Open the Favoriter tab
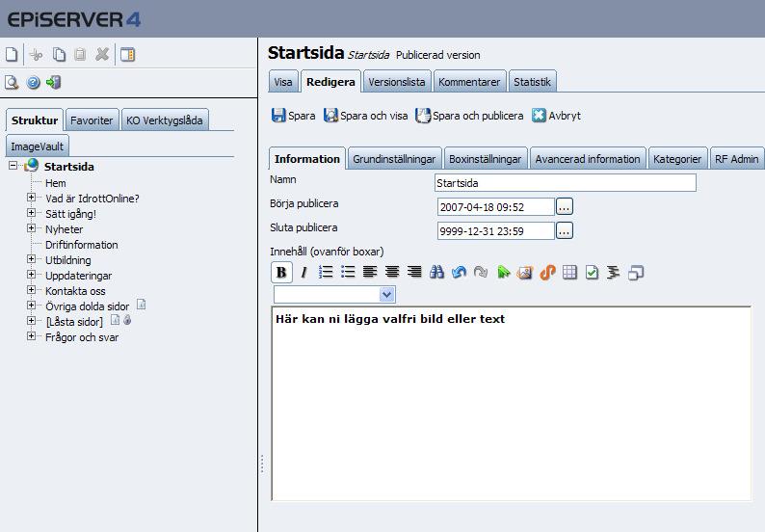 (x=92, y=120)
